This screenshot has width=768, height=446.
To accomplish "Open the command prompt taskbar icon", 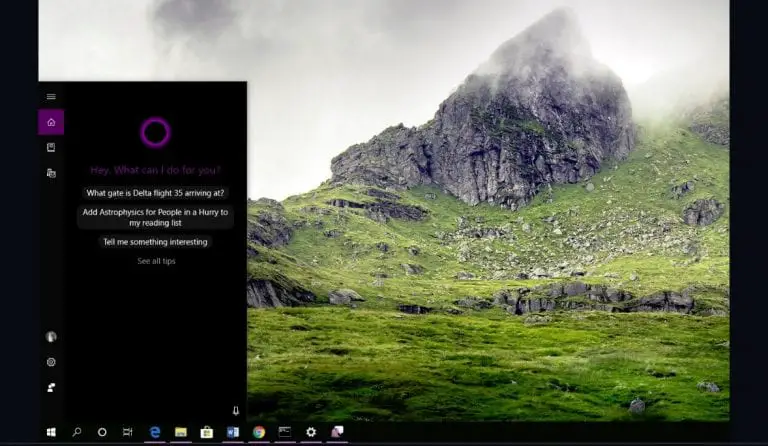I will coord(285,432).
